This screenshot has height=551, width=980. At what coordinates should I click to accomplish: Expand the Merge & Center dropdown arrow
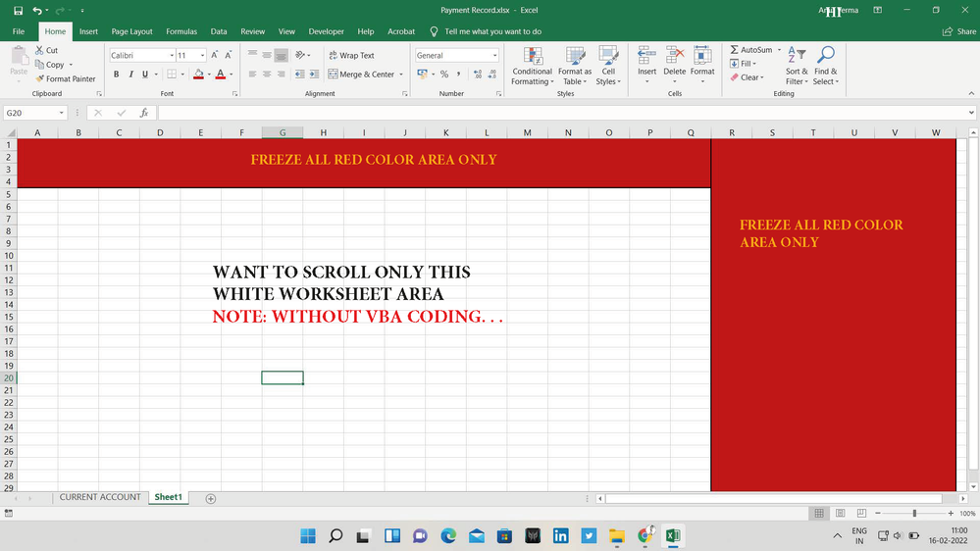point(401,75)
